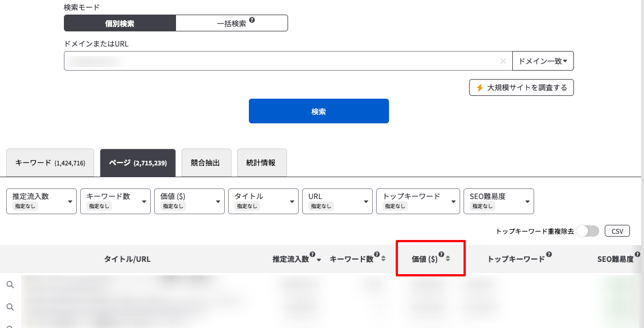Toggle the トップキーワード重複除去 switch

(x=587, y=231)
